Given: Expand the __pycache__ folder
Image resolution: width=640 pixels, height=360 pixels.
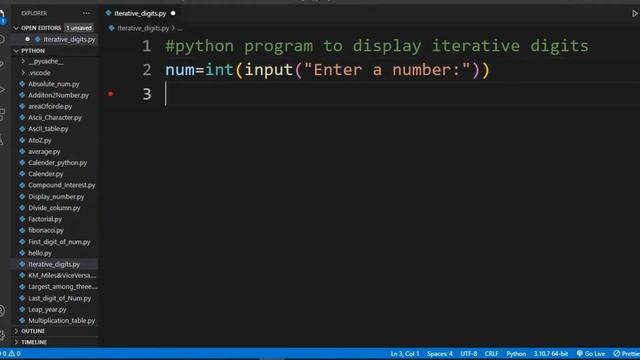Looking at the screenshot, I should tap(46, 61).
